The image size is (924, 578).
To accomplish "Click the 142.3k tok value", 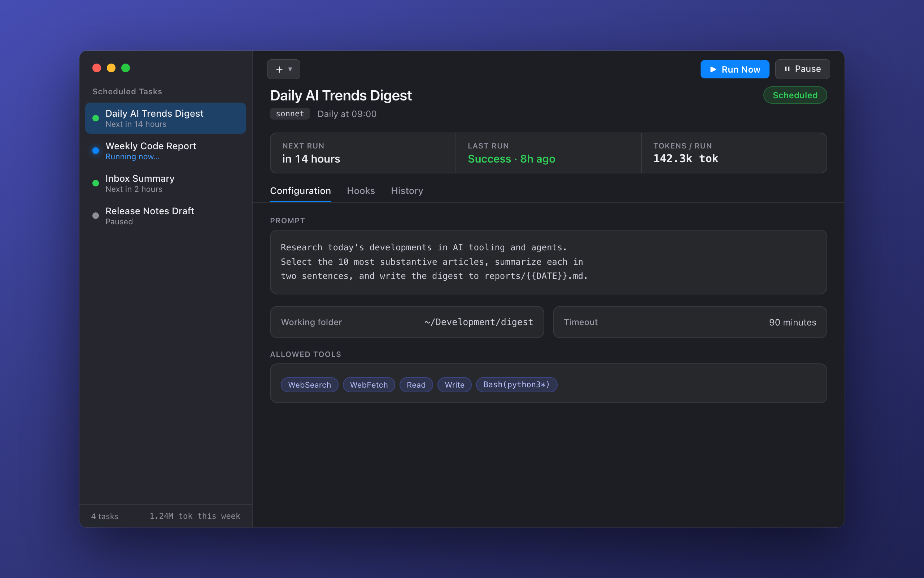I will point(686,159).
